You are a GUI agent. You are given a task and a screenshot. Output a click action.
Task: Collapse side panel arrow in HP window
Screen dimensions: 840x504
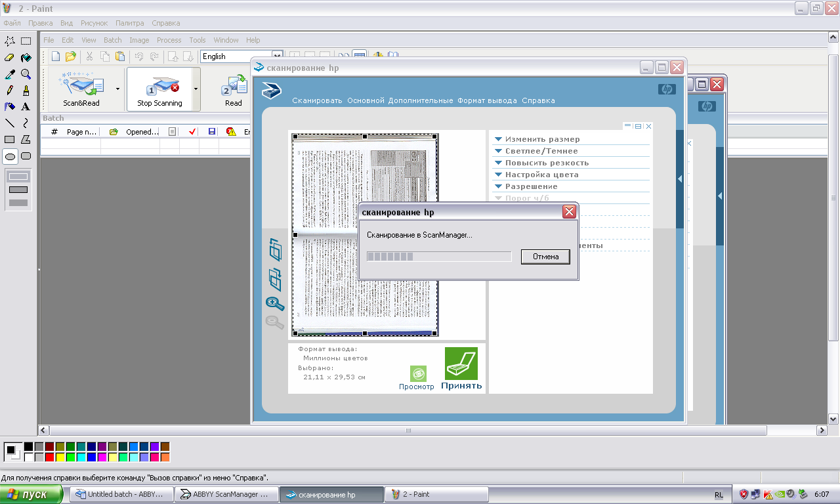(680, 178)
